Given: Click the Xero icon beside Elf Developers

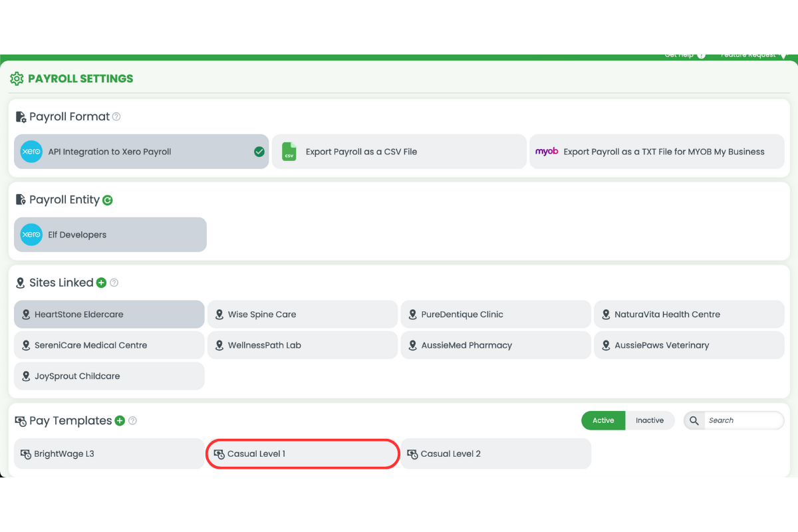Looking at the screenshot, I should coord(31,235).
